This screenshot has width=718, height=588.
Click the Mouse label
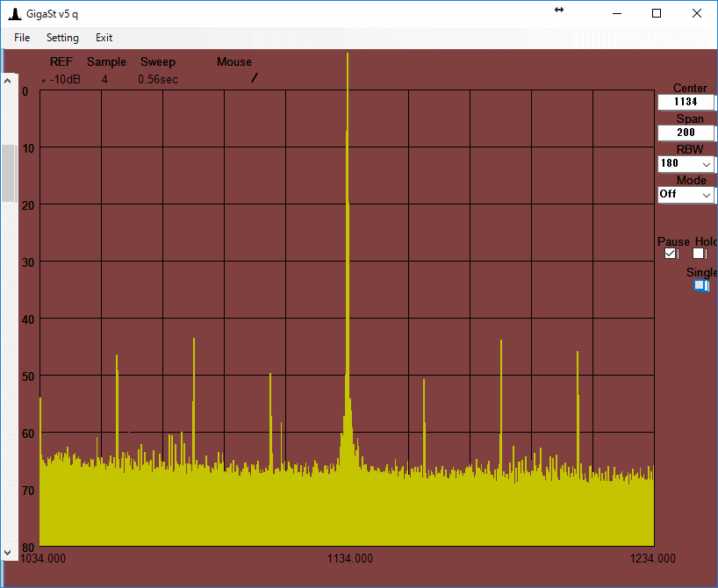[234, 61]
